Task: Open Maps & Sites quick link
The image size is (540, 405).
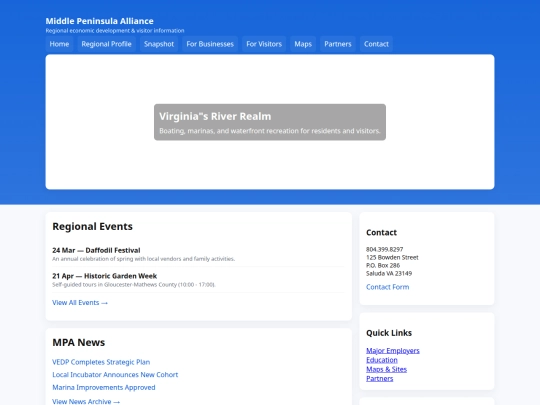Action: pos(386,369)
